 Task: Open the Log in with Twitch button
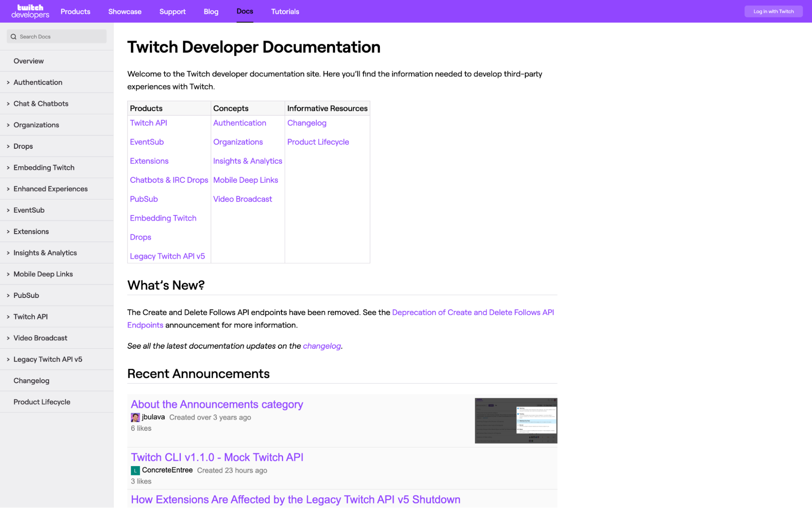point(773,11)
